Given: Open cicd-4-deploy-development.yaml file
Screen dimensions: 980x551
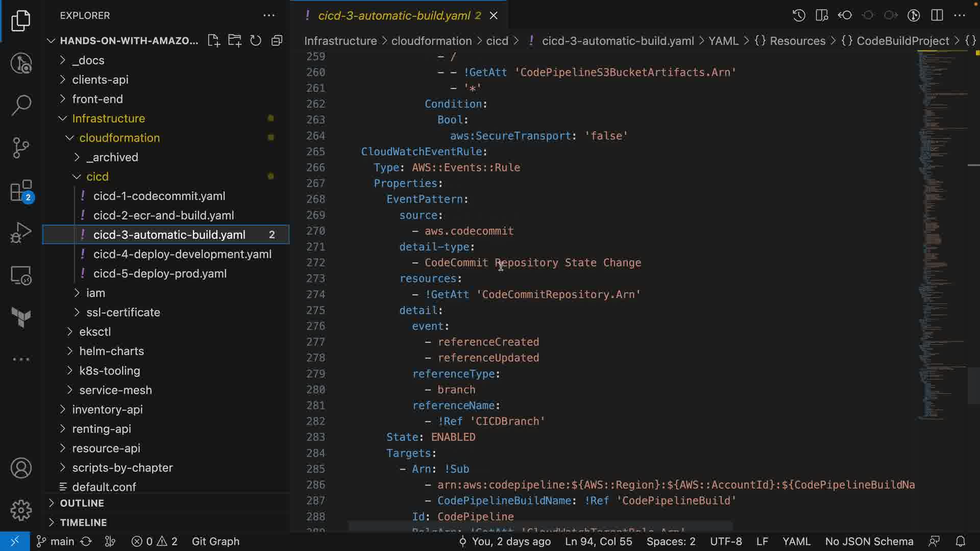Looking at the screenshot, I should (182, 254).
